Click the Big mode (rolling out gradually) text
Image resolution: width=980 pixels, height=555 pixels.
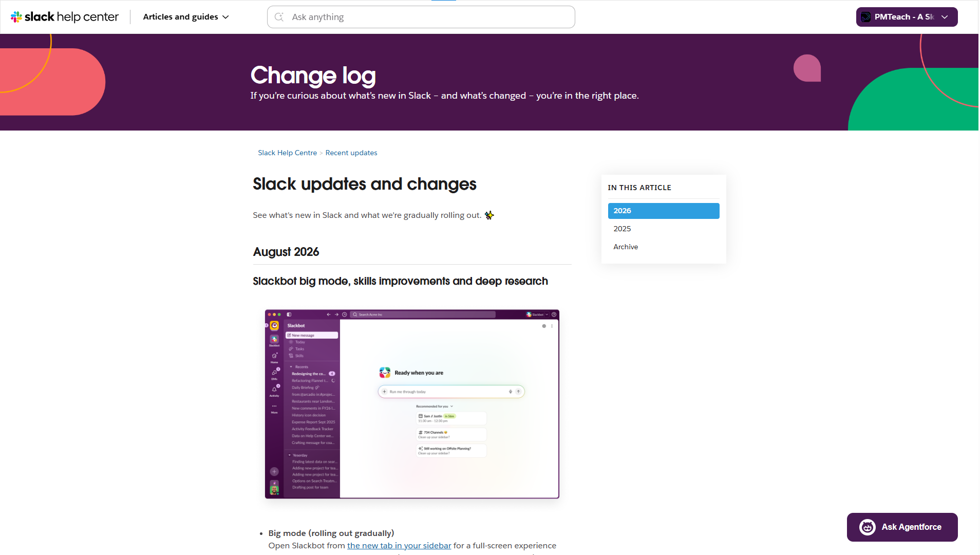(x=331, y=533)
